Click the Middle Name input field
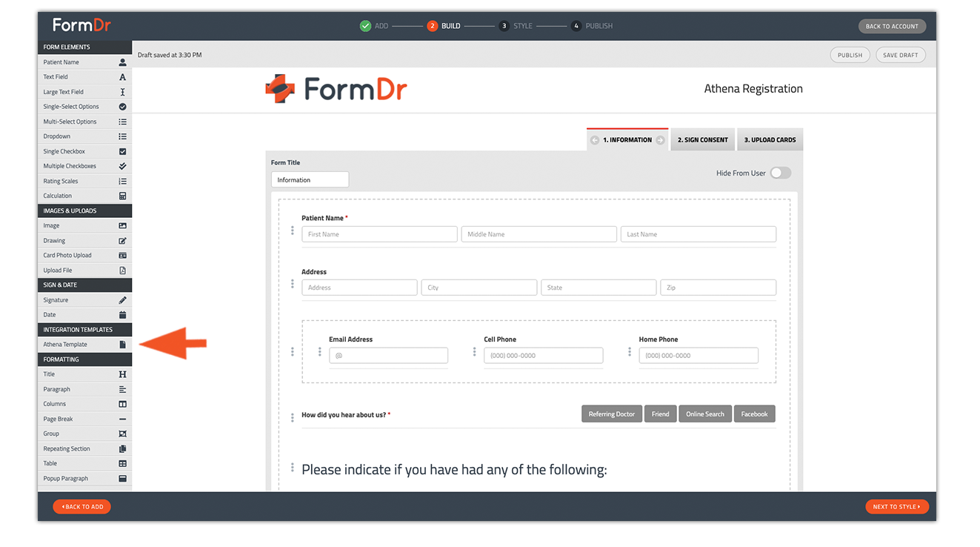 pyautogui.click(x=539, y=234)
